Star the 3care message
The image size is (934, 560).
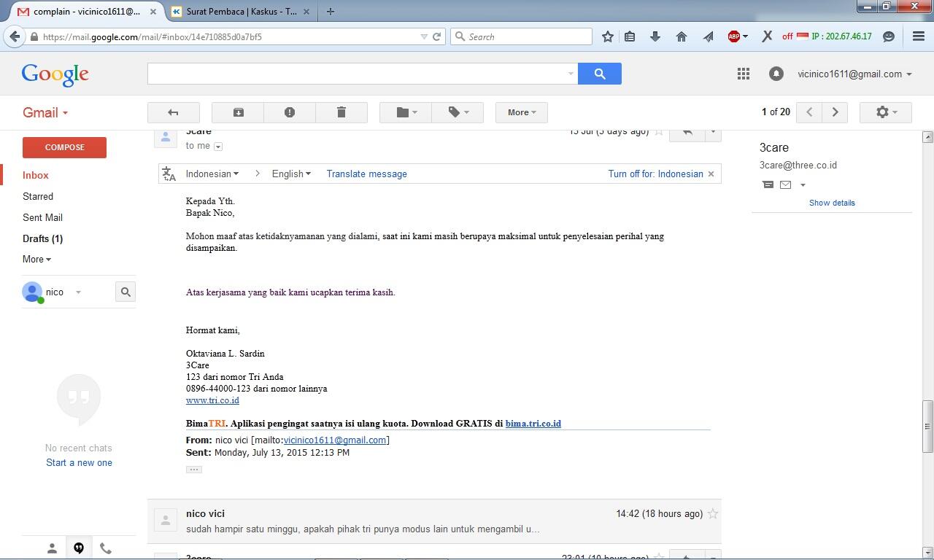pyautogui.click(x=659, y=132)
